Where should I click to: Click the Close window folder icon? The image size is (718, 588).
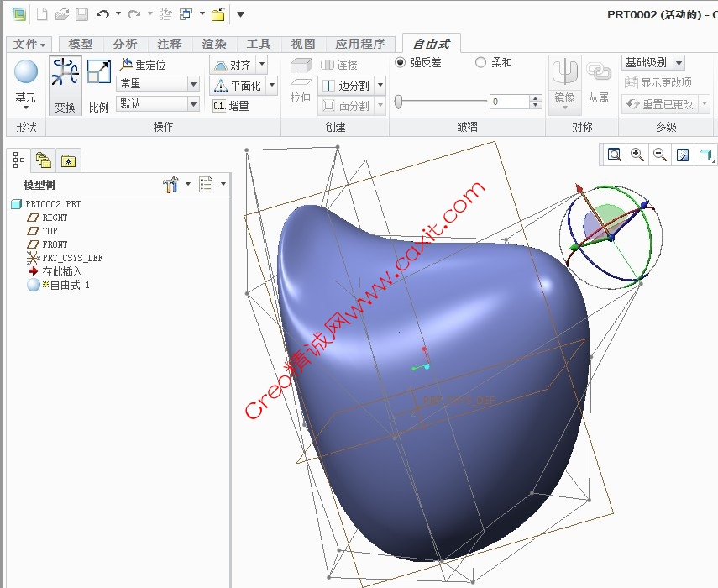pyautogui.click(x=218, y=14)
